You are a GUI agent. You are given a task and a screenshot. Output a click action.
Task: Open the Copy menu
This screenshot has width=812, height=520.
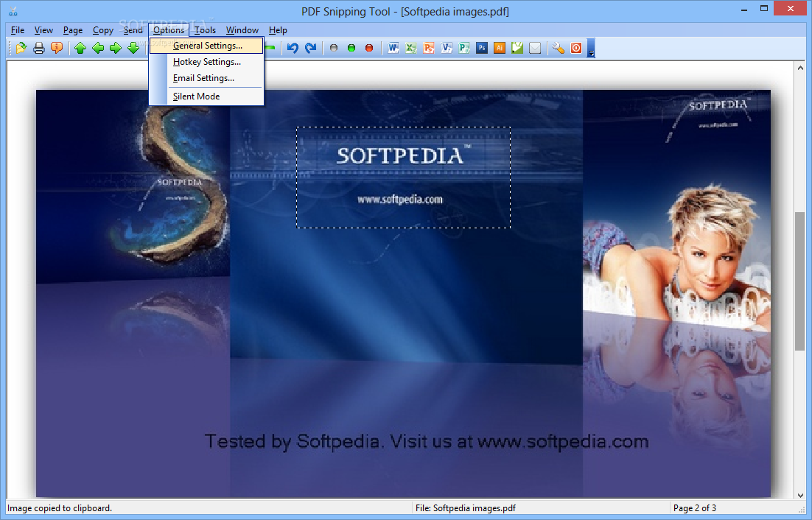point(103,30)
